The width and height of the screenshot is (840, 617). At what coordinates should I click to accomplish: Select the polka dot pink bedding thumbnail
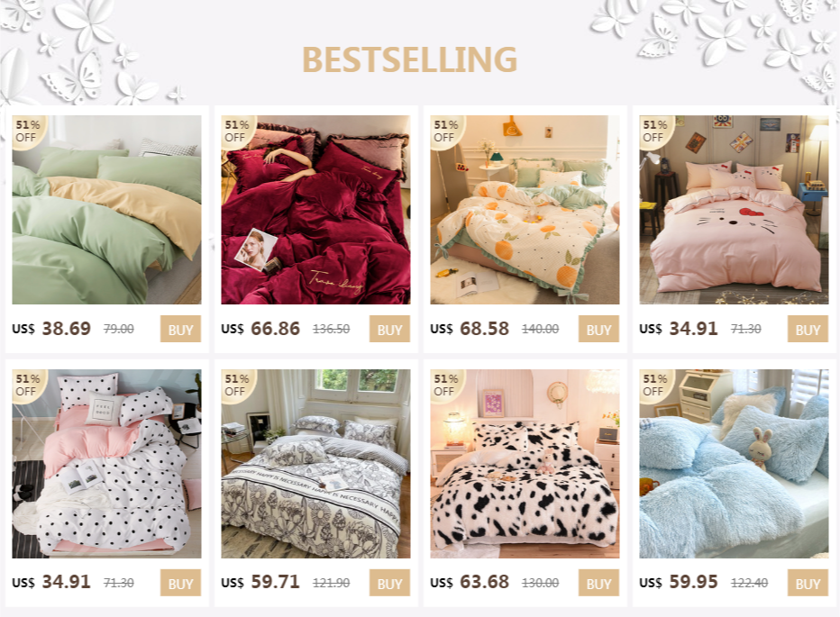click(106, 463)
